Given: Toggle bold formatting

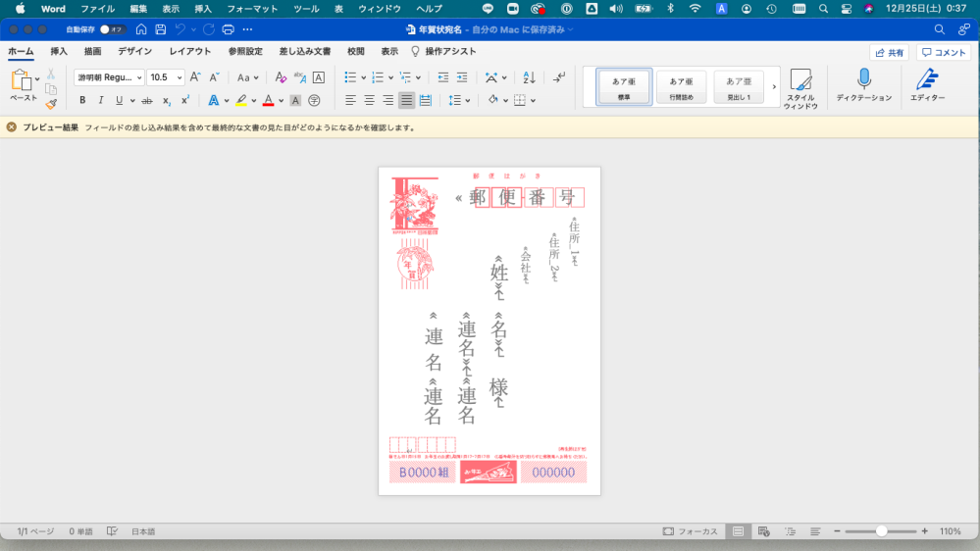Looking at the screenshot, I should click(81, 101).
